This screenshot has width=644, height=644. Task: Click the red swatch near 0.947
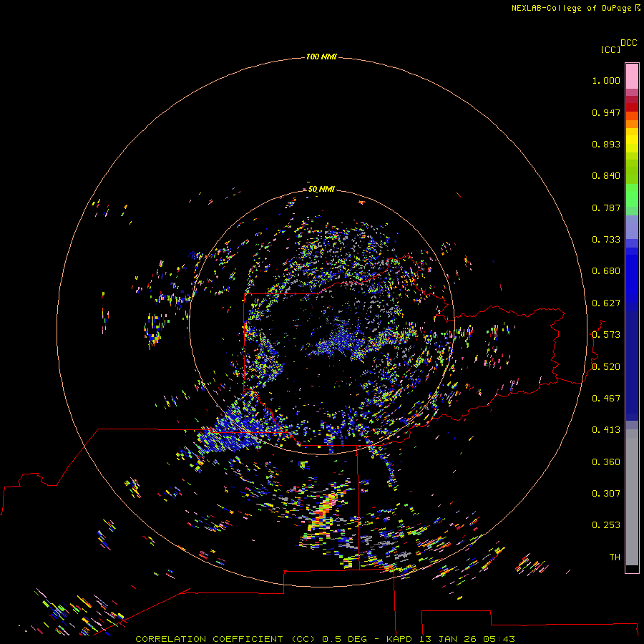pyautogui.click(x=632, y=107)
